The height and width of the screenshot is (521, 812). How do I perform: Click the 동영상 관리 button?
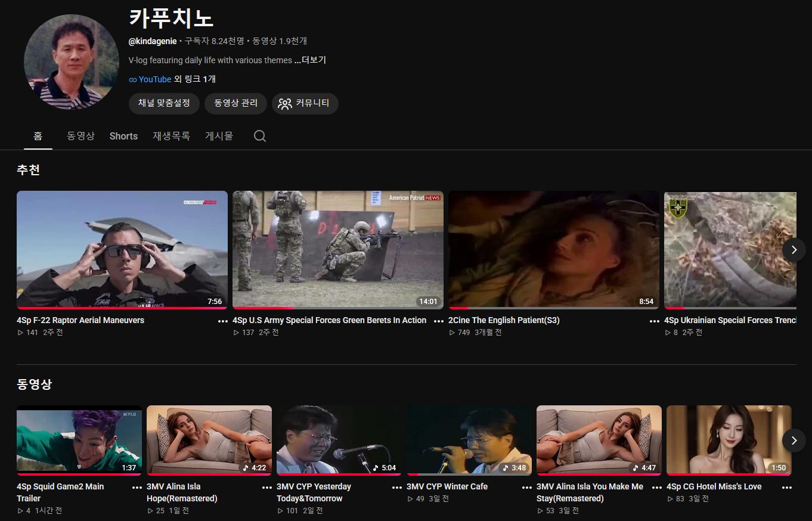235,103
